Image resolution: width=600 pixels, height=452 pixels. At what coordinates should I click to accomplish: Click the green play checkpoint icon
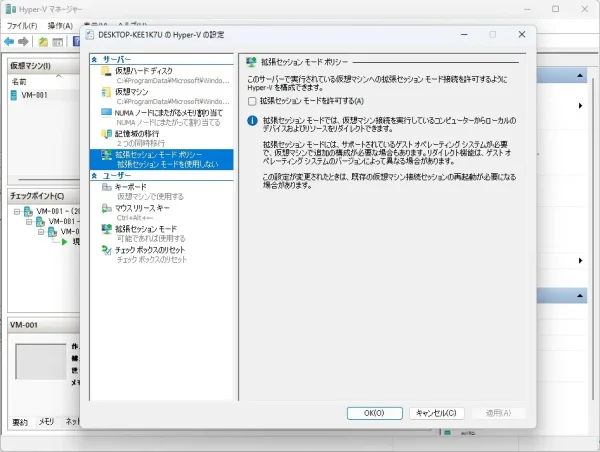click(64, 242)
